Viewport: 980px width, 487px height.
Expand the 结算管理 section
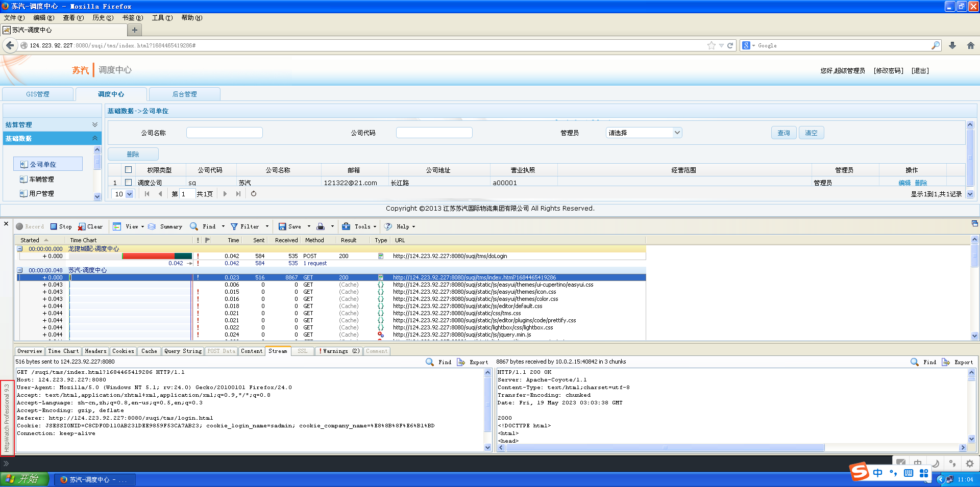pos(52,124)
